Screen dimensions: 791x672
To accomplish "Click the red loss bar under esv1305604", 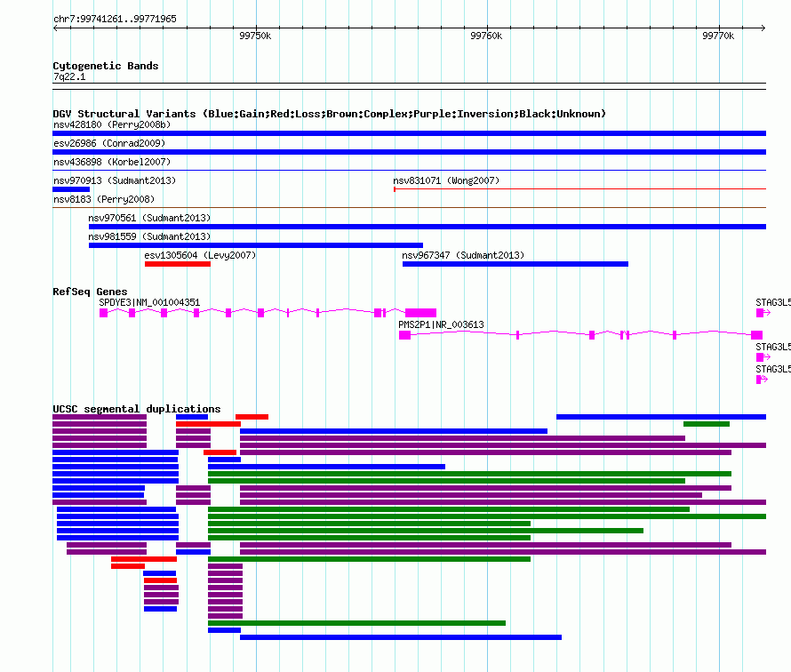I will 178,264.
